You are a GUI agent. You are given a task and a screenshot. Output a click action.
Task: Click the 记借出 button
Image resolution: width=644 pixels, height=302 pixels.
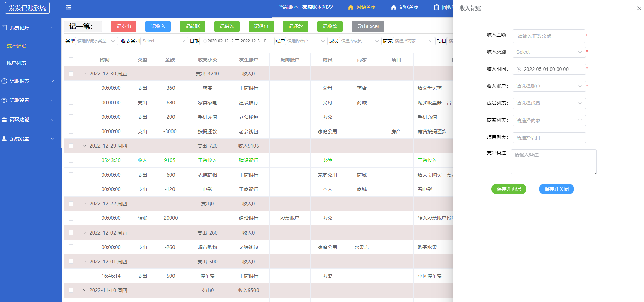[261, 26]
